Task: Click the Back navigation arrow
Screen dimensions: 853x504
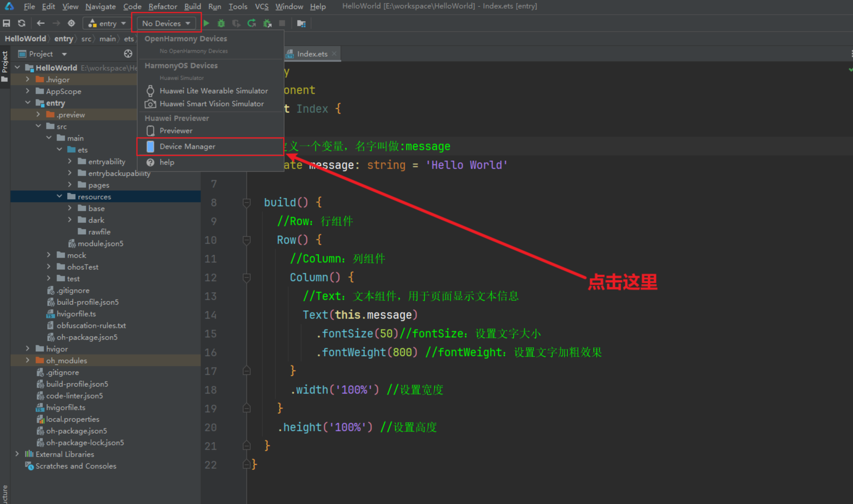Action: click(x=41, y=23)
